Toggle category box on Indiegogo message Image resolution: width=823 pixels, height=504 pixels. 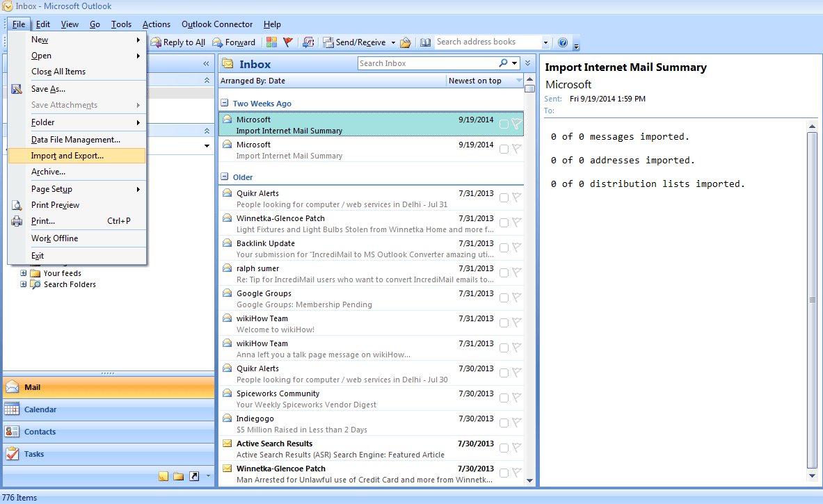(504, 423)
